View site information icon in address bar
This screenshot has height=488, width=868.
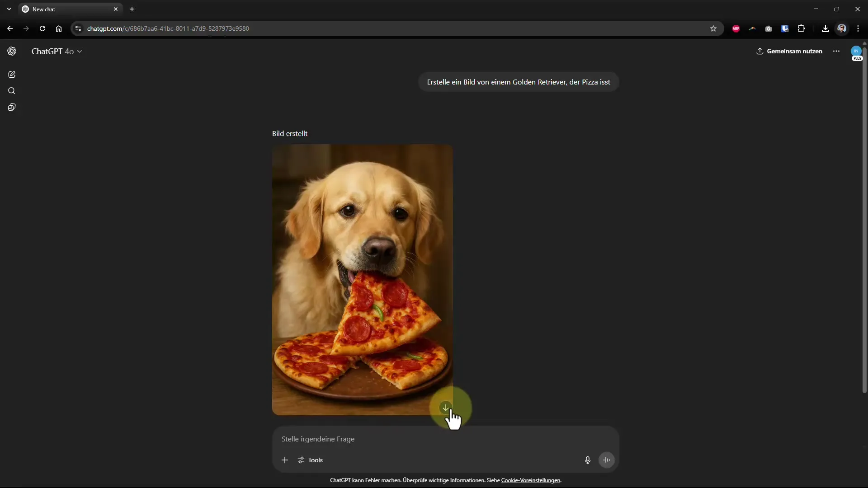78,28
